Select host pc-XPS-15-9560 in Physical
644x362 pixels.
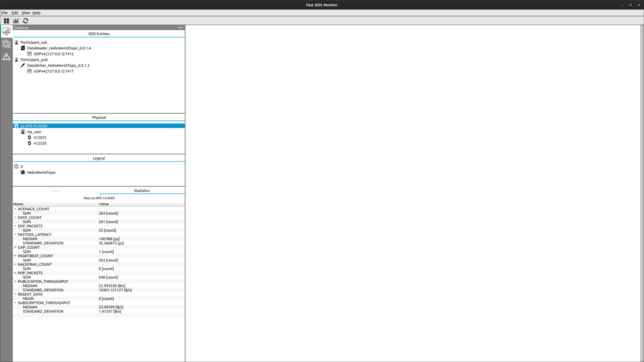[x=99, y=126]
